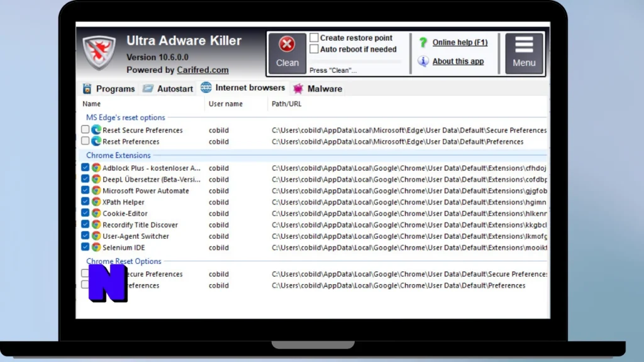The image size is (644, 362).
Task: Select the Selenium IDE row name
Action: click(124, 248)
